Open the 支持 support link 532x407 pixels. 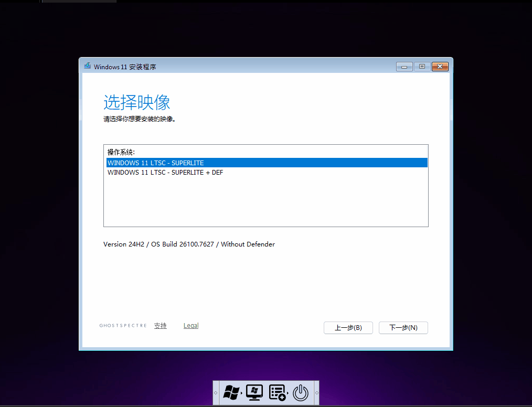(160, 326)
